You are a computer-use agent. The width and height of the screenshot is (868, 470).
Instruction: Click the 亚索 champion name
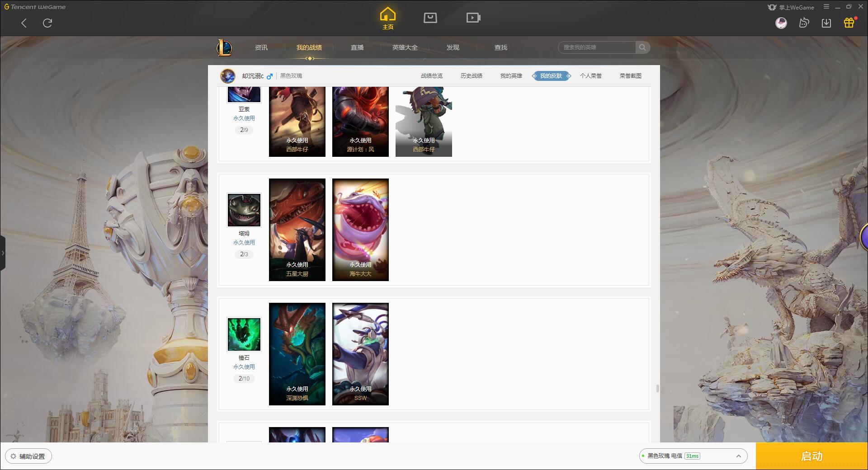click(244, 109)
